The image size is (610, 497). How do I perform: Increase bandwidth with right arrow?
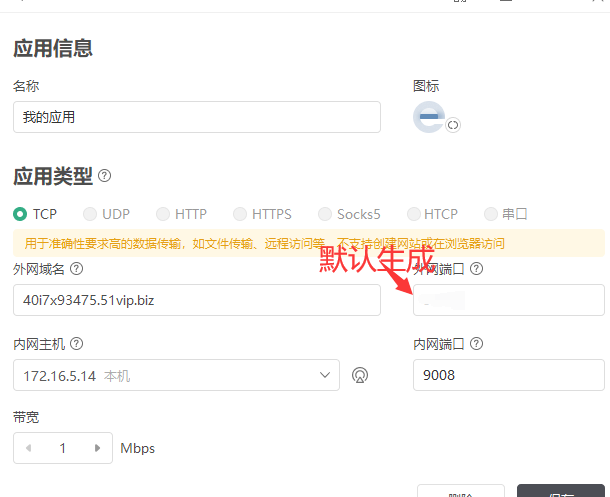coord(97,448)
